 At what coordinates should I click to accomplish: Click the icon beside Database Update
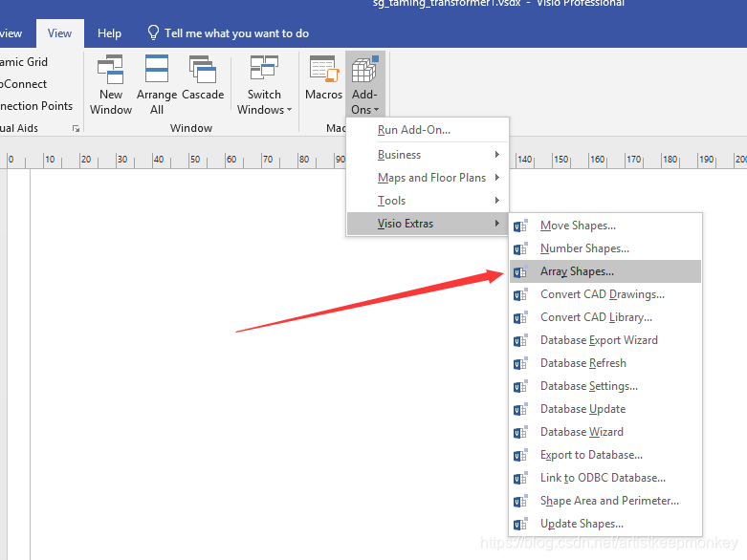click(520, 409)
